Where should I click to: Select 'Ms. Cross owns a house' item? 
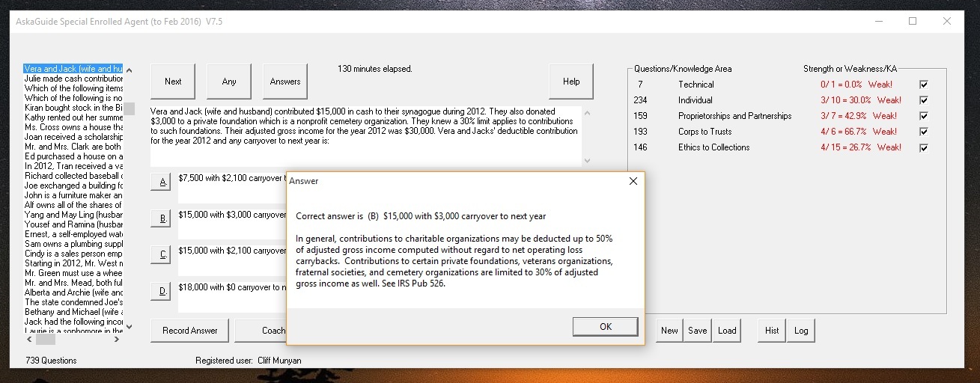[73, 127]
